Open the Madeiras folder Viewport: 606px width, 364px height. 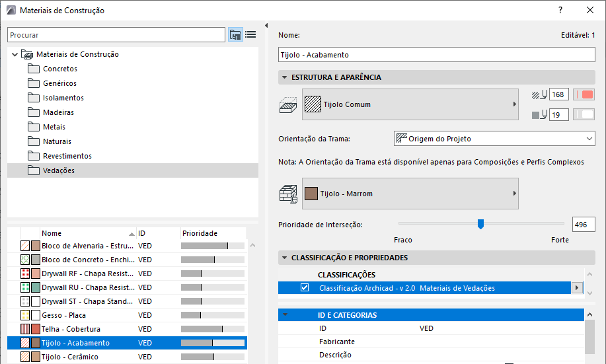pyautogui.click(x=51, y=112)
